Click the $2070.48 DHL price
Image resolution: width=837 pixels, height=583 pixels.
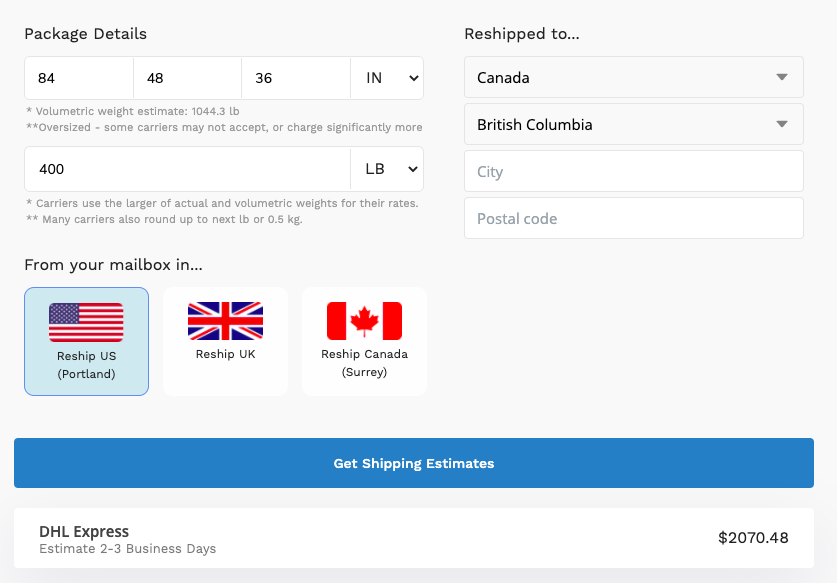point(753,538)
